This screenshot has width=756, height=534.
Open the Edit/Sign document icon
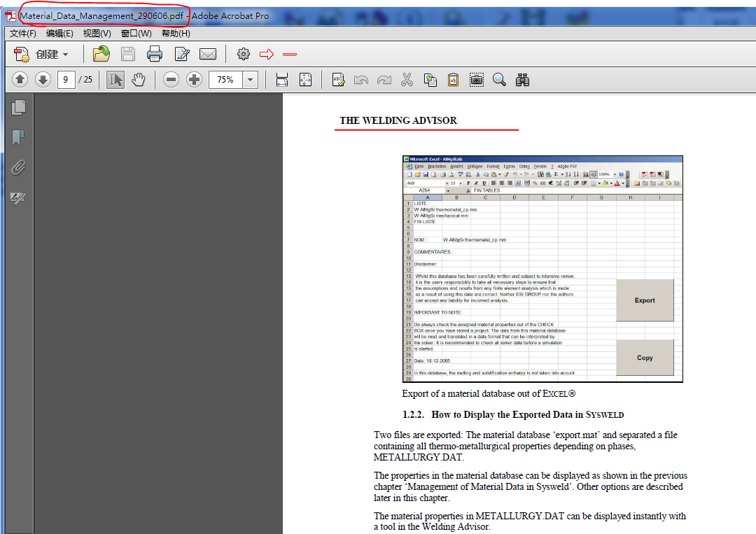[x=182, y=54]
